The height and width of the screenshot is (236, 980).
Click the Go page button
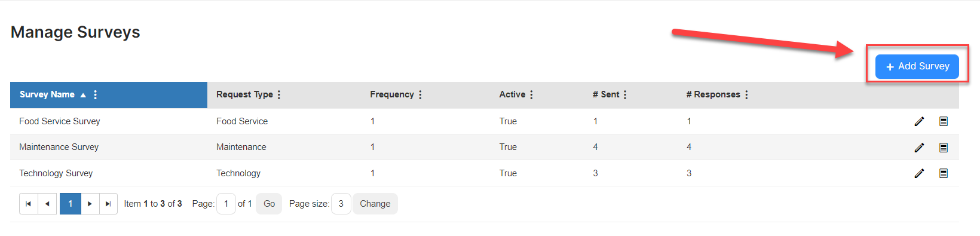pos(269,204)
